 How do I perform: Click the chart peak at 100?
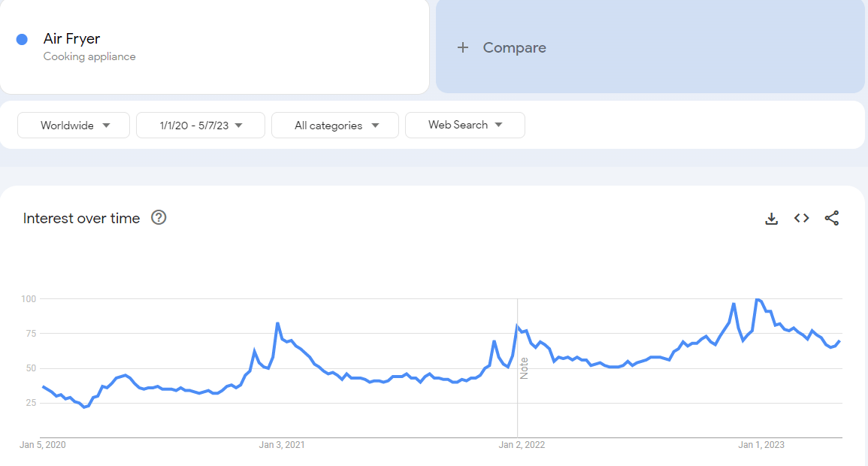coord(758,299)
